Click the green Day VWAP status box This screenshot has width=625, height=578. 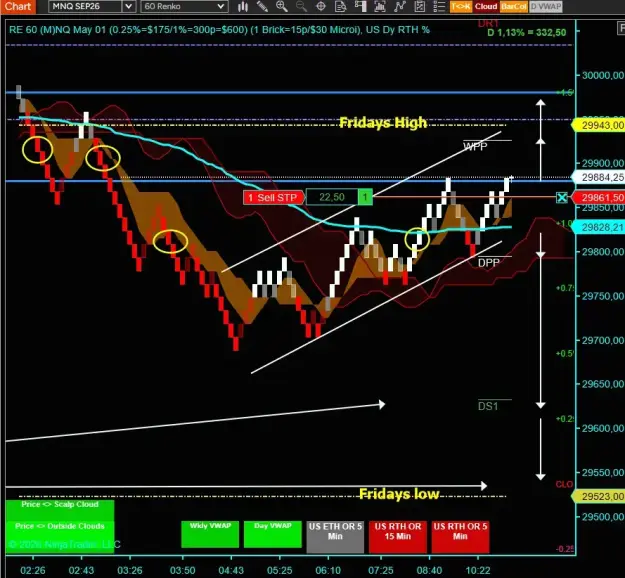[x=273, y=534]
